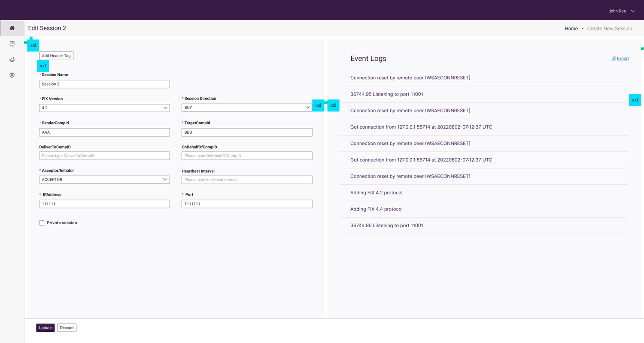Click the Port field containing 1111111

tap(247, 204)
